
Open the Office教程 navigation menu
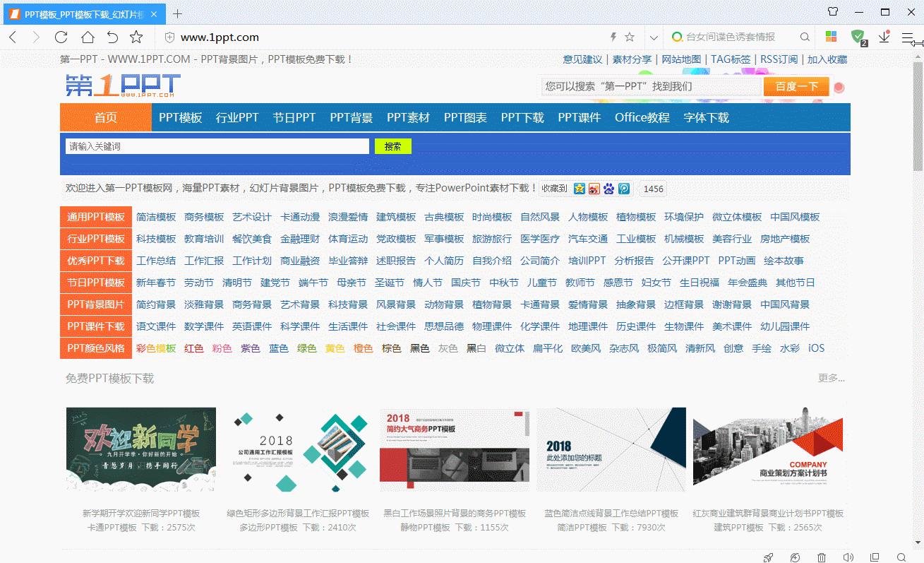[x=642, y=117]
